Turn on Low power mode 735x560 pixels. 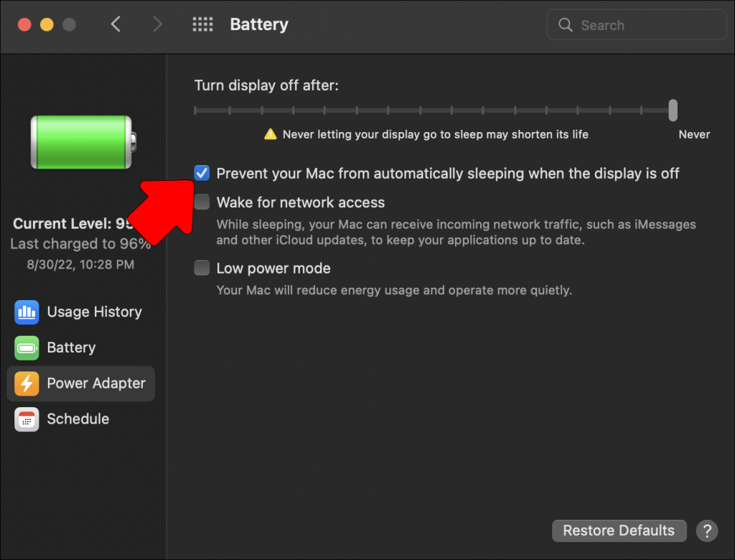tap(202, 267)
